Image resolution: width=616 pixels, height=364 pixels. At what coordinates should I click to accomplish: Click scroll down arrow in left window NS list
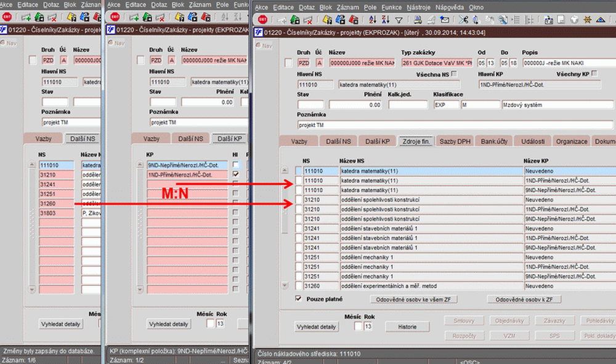tap(32, 289)
